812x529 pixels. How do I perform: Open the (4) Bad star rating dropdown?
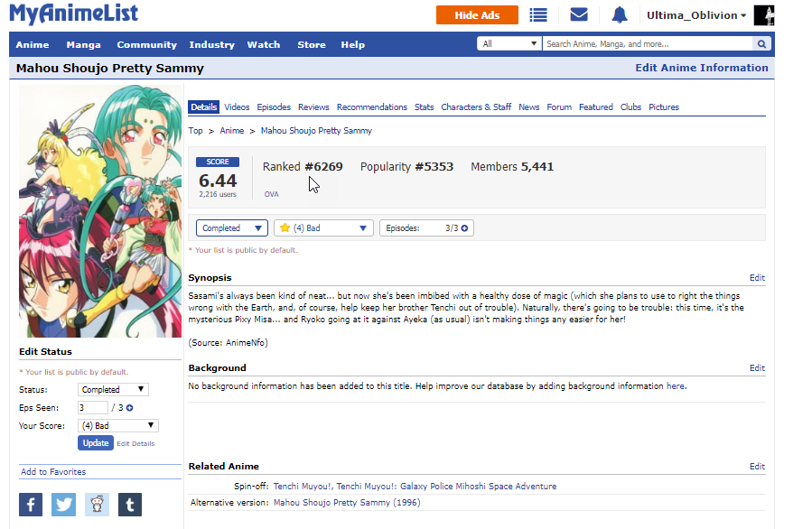[x=323, y=228]
